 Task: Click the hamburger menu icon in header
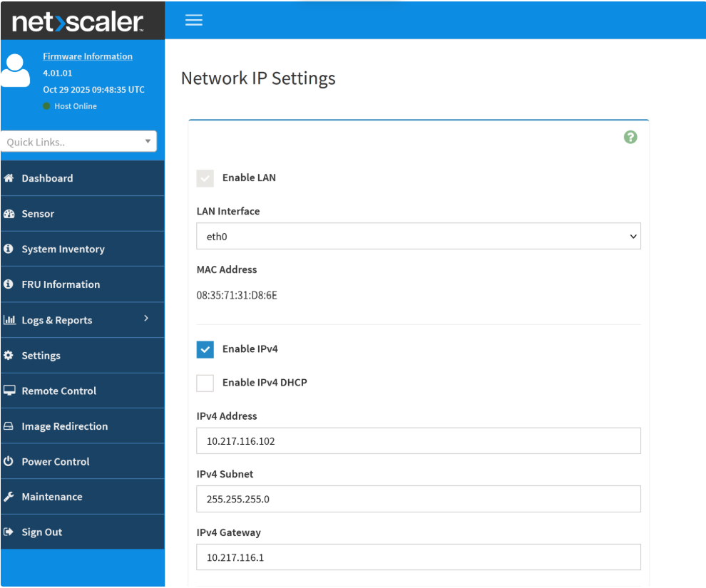194,20
